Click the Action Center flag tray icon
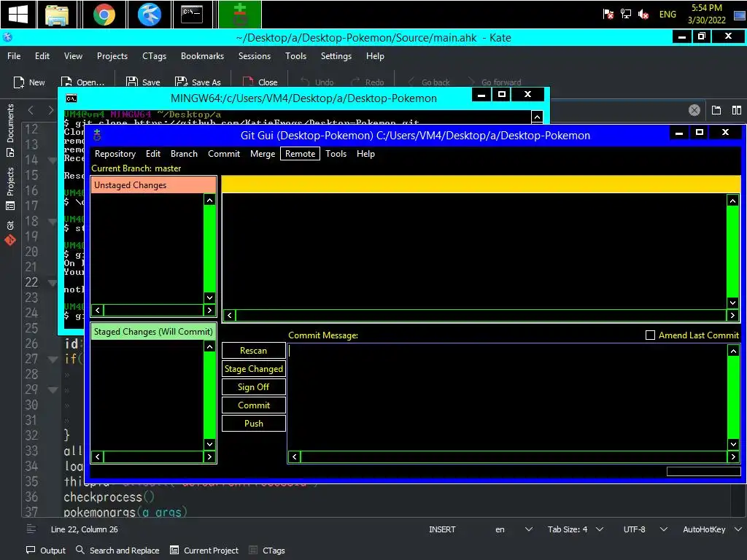The height and width of the screenshot is (560, 747). click(608, 15)
